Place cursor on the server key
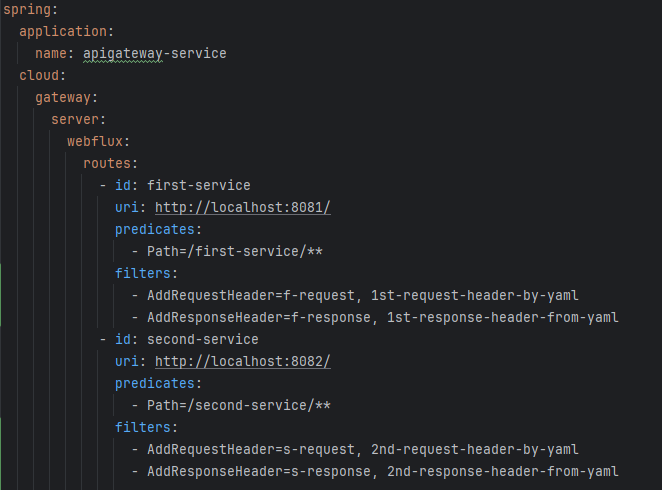The image size is (662, 490). point(76,119)
